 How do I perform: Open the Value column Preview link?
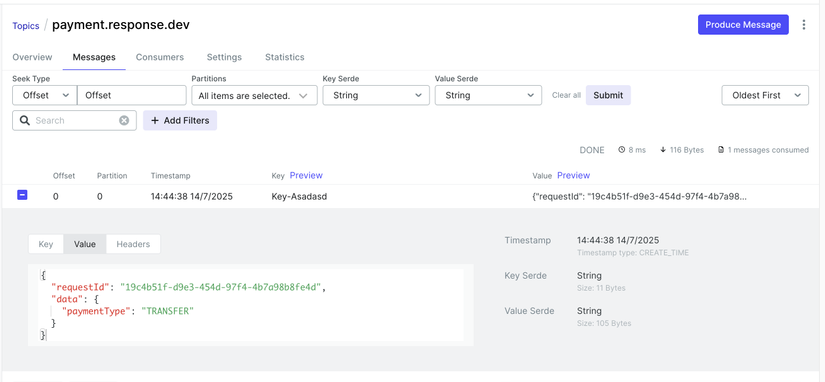pyautogui.click(x=574, y=175)
